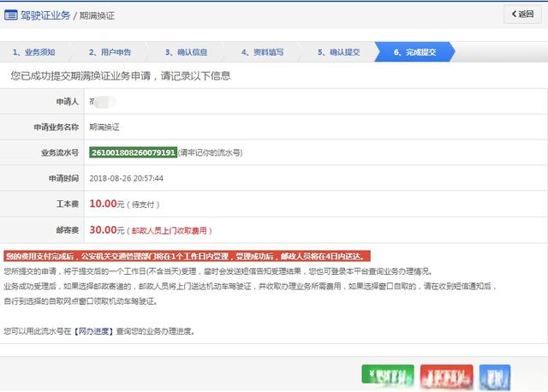Screen dimensions: 548x392
Task: Go to step 1、业务须知
Action: 34,52
